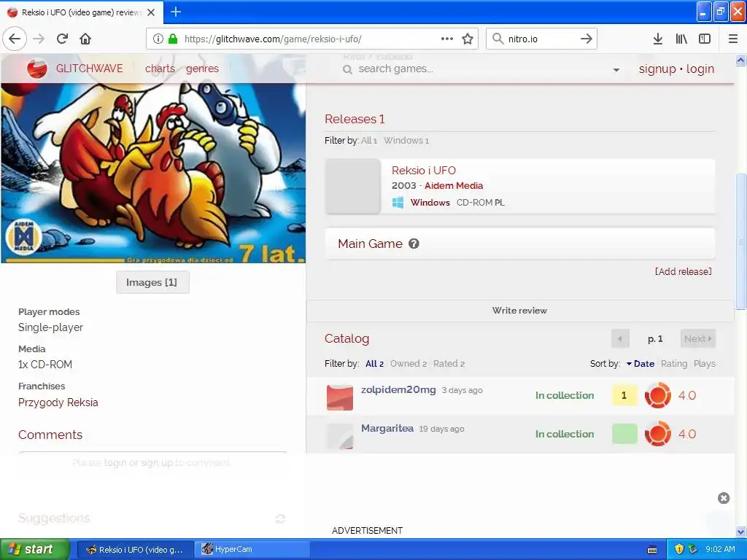The width and height of the screenshot is (747, 560).
Task: Click the signup link
Action: 657,69
